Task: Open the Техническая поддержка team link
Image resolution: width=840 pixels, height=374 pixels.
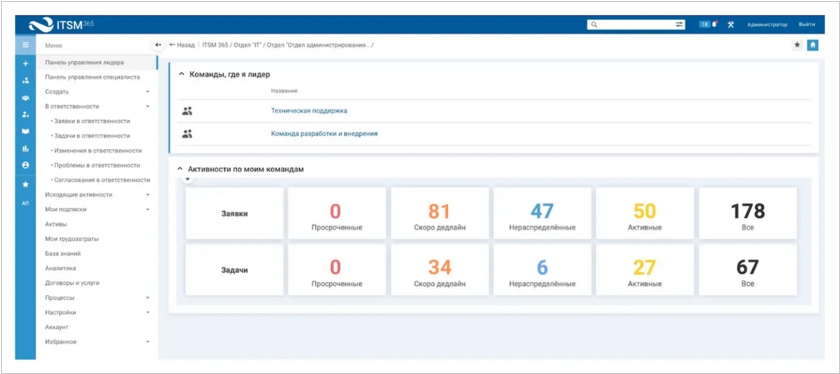Action: (309, 111)
